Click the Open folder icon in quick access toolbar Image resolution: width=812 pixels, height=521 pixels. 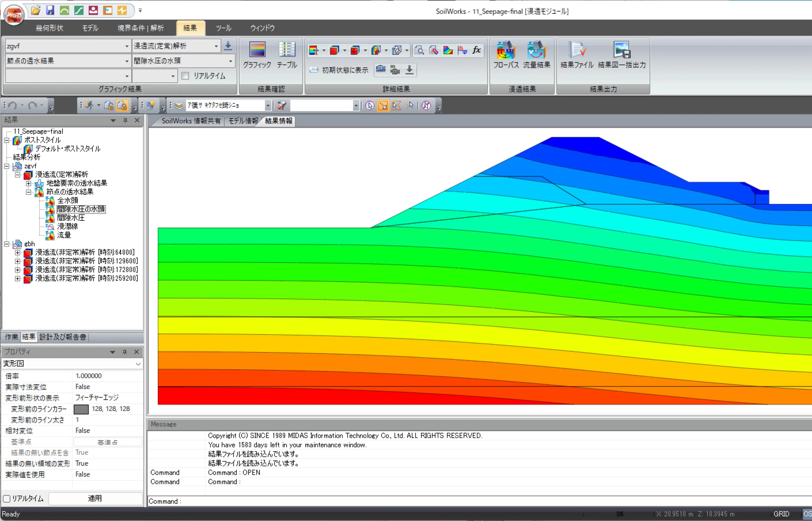(x=36, y=10)
